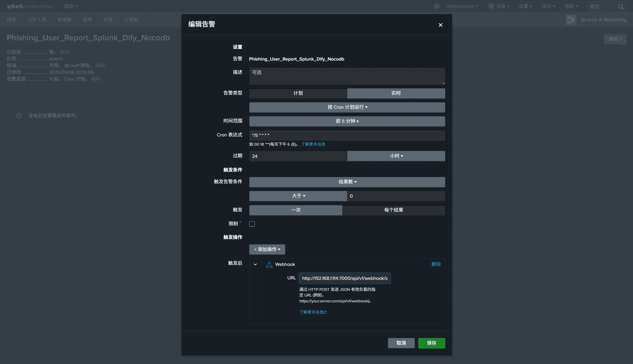Click the Webhook URL input field
This screenshot has height=364, width=633.
(345, 278)
